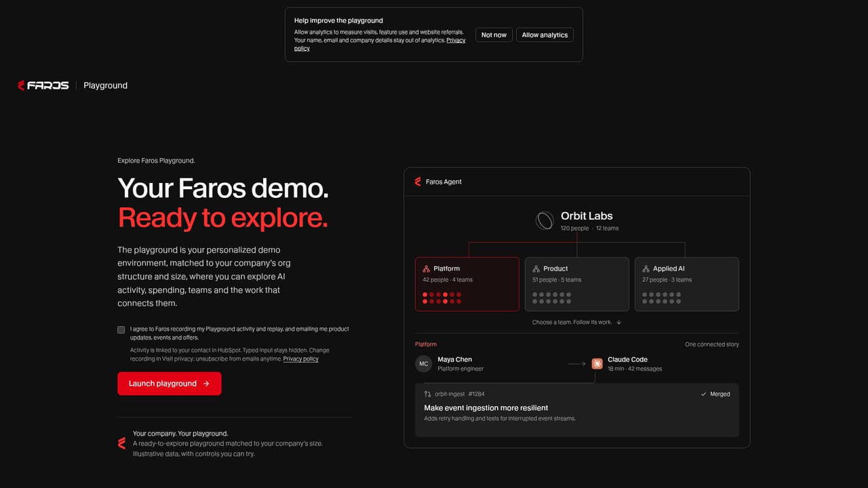Click the Playground header label
The height and width of the screenshot is (488, 868).
point(105,85)
